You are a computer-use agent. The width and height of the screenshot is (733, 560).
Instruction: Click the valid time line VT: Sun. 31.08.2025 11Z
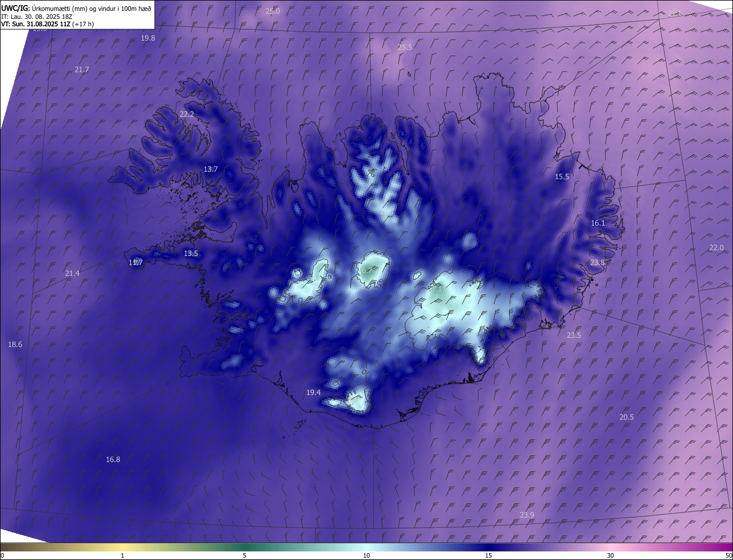tap(36, 24)
